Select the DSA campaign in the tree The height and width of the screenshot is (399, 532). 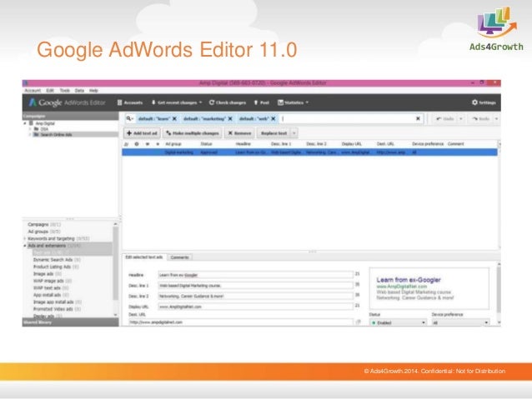point(44,129)
